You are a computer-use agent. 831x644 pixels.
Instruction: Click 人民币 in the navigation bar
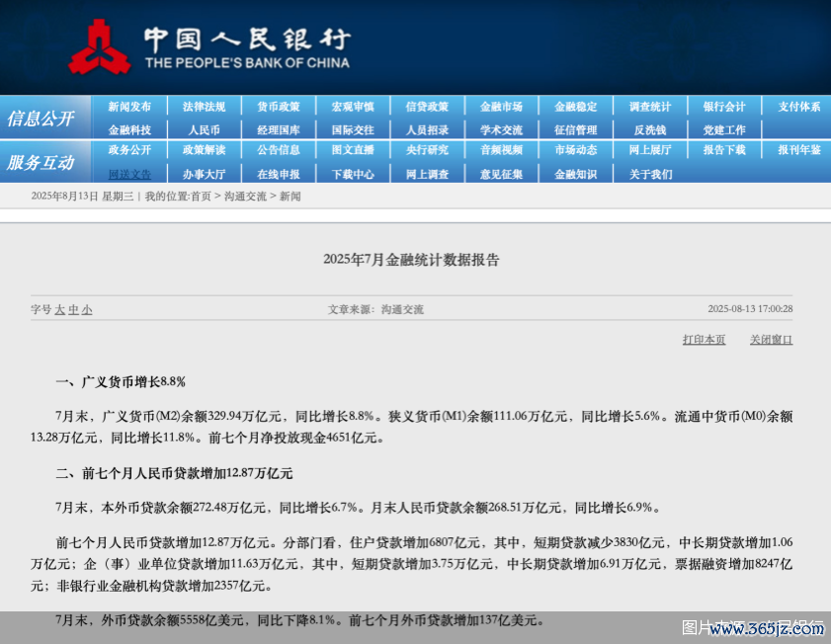(204, 129)
